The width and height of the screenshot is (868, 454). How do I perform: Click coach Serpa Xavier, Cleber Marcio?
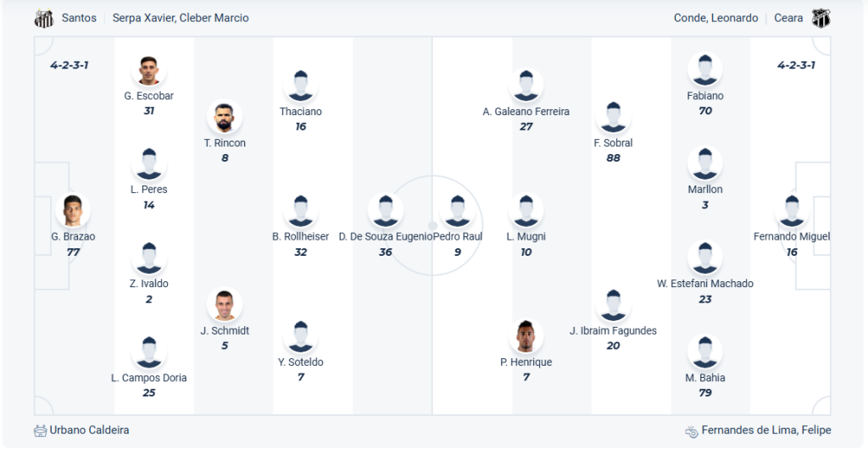point(181,18)
